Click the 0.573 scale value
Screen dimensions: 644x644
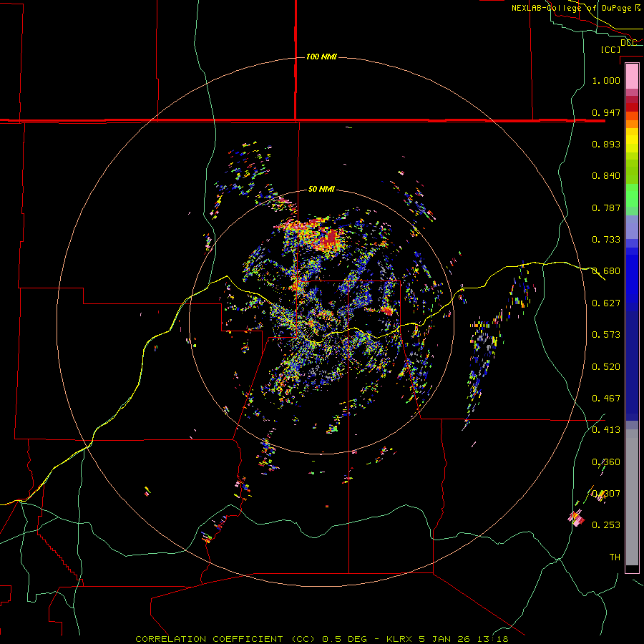[606, 335]
